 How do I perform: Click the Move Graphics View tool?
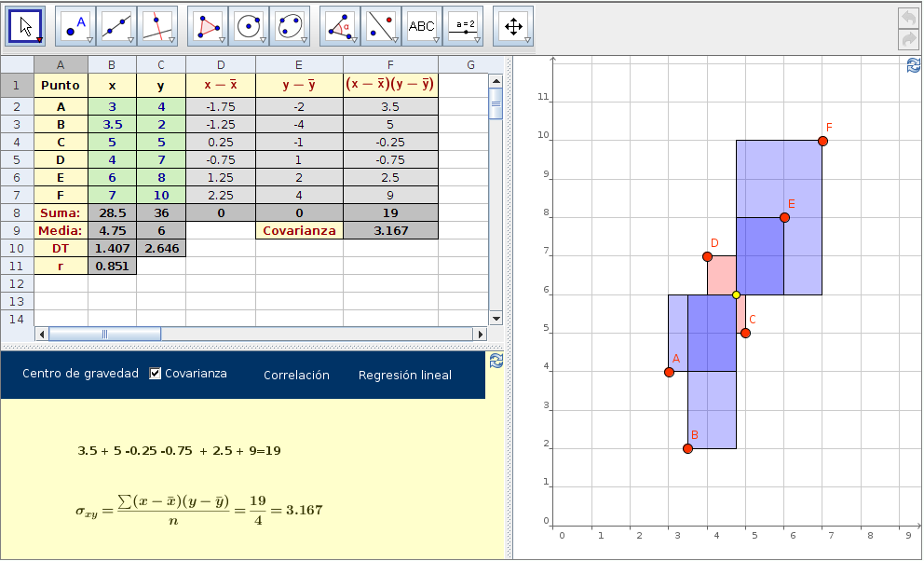pyautogui.click(x=513, y=26)
